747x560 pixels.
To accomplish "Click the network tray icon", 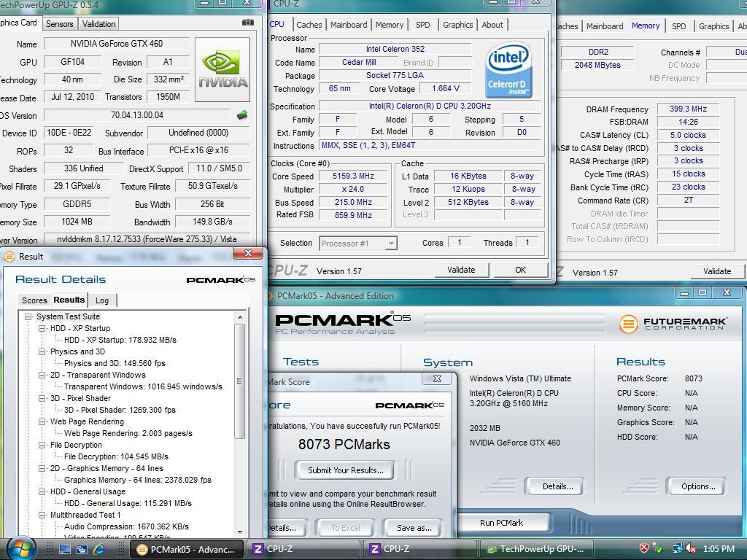I will coord(677,548).
